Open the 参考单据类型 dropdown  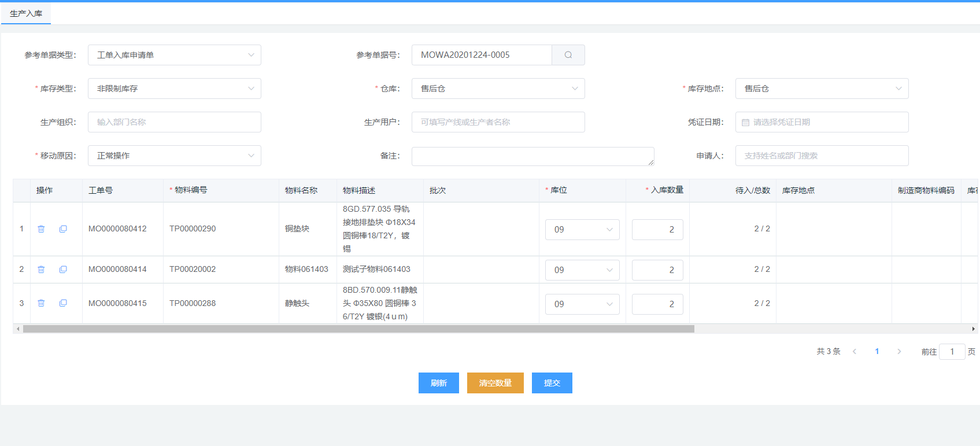tap(174, 55)
